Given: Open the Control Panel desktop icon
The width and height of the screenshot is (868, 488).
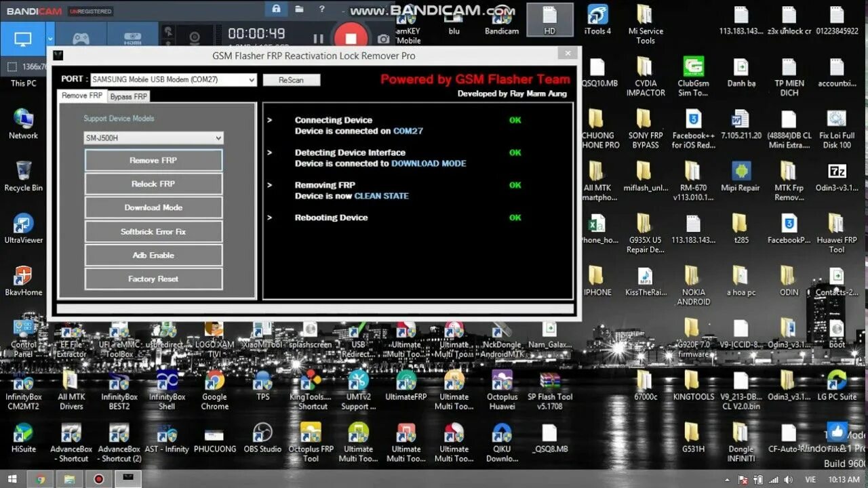Looking at the screenshot, I should pyautogui.click(x=24, y=338).
